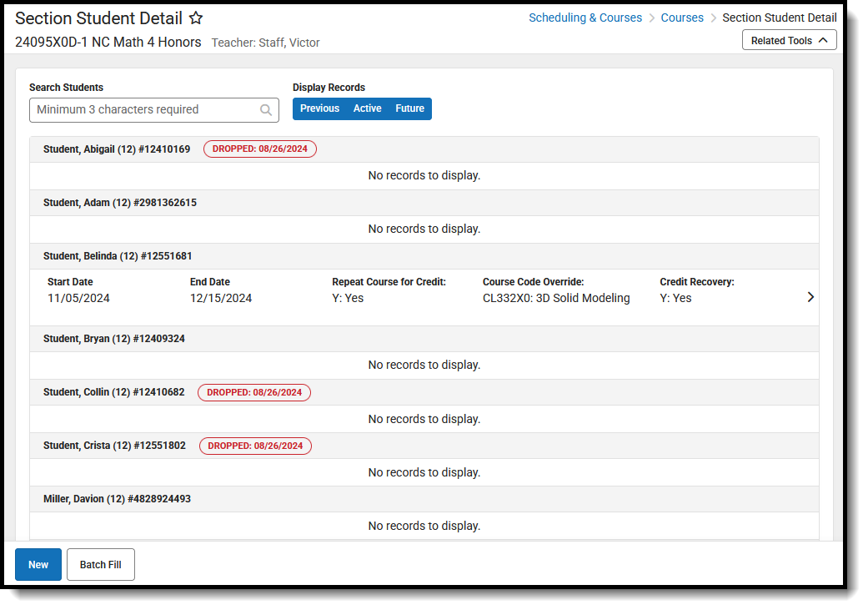Select the Miller, Davion row

pos(116,498)
